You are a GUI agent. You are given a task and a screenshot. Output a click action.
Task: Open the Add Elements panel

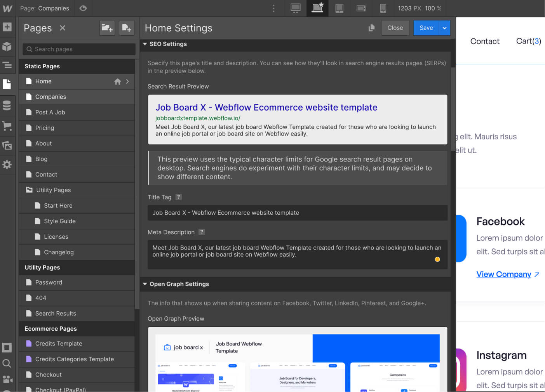coord(7,27)
